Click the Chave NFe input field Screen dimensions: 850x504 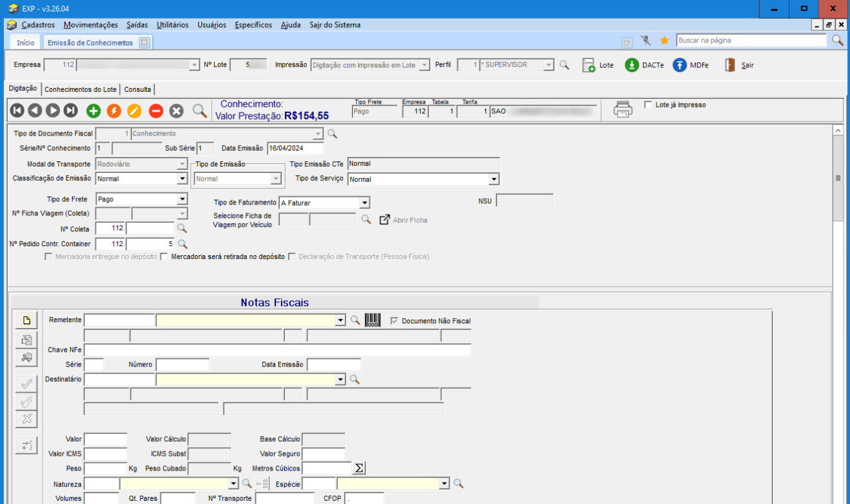pos(277,350)
